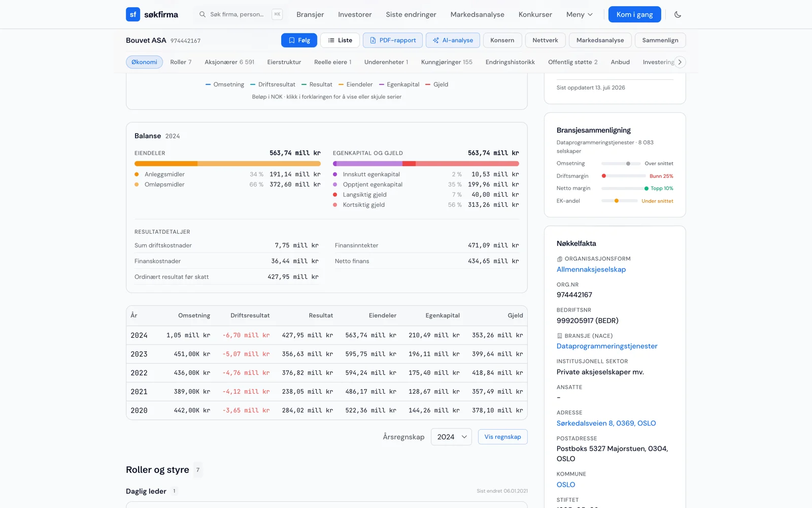Screen dimensions: 812x508
Task: Open the Underenheter tab
Action: 386,62
